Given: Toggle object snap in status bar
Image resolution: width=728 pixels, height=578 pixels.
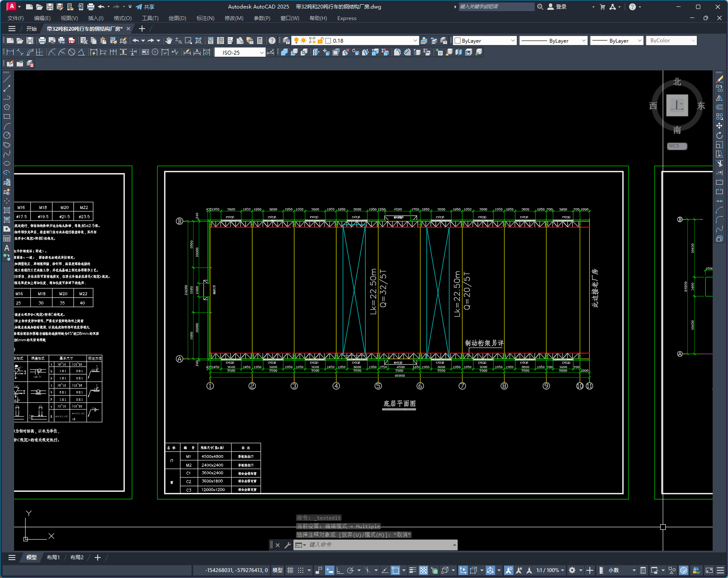Looking at the screenshot, I should 395,570.
